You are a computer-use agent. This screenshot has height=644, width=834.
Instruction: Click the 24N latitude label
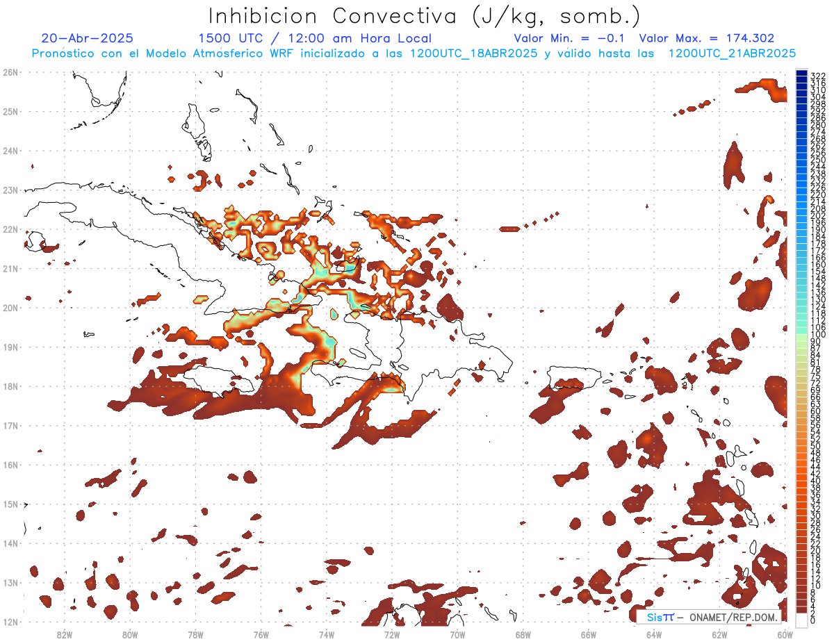pyautogui.click(x=10, y=151)
